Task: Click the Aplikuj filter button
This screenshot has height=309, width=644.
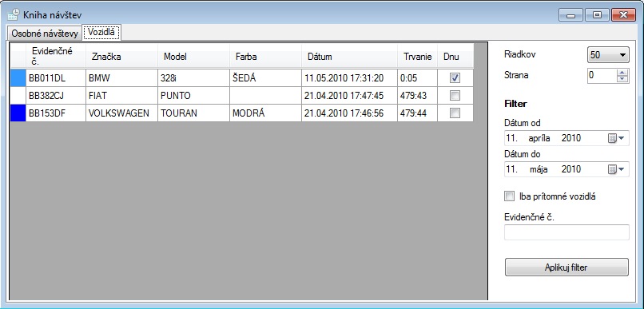Action: coord(566,267)
